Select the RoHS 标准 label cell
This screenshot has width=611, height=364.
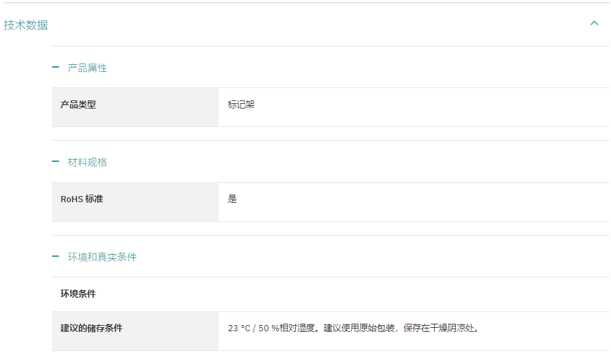pos(135,202)
